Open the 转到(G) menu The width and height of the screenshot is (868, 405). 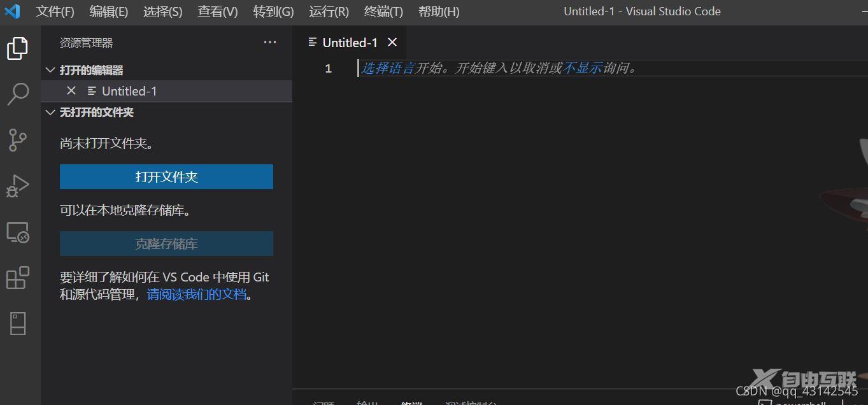pyautogui.click(x=273, y=11)
